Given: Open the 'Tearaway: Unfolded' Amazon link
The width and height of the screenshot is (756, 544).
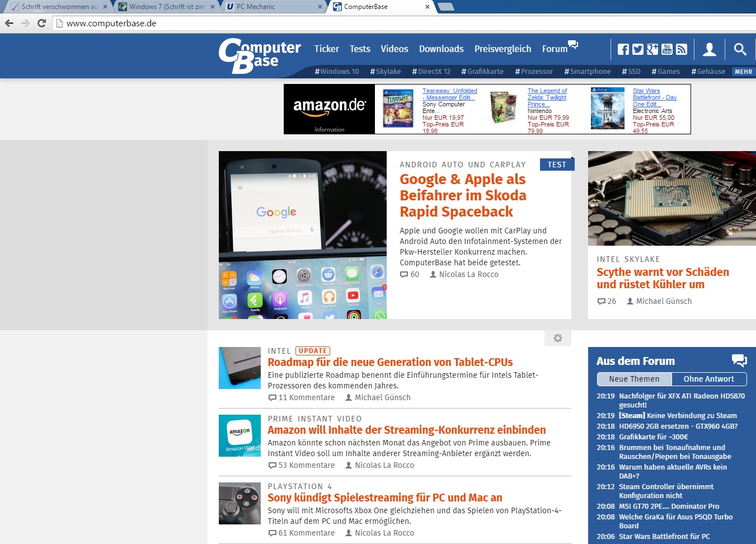Looking at the screenshot, I should tap(450, 94).
